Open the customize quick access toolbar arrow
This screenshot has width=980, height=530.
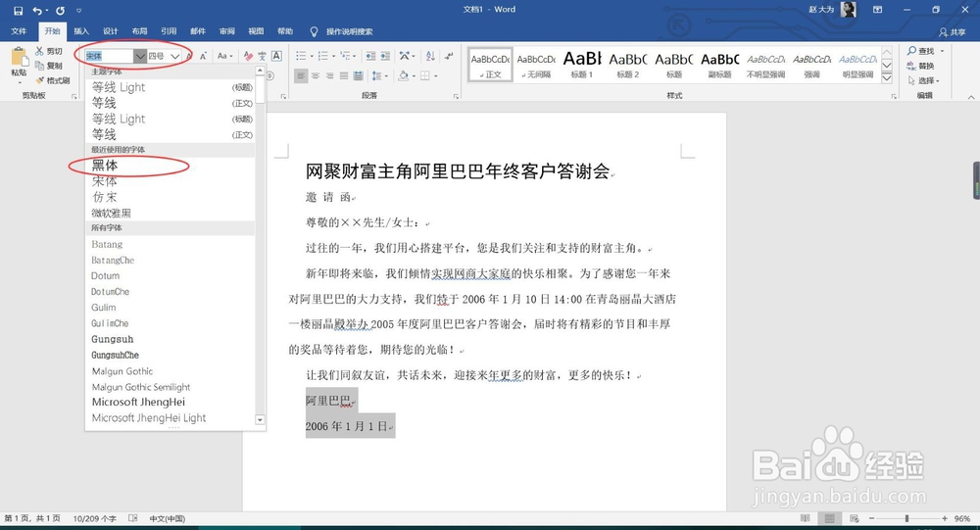tap(78, 11)
